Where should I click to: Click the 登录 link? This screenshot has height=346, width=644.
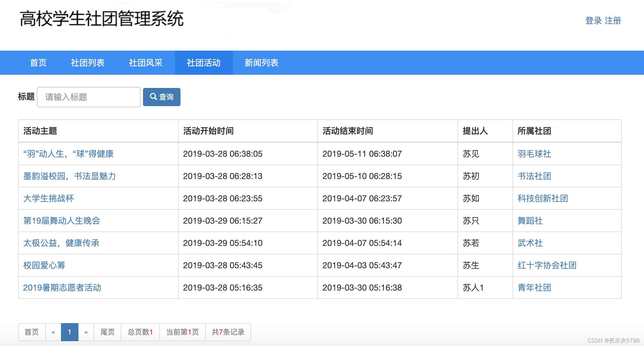pyautogui.click(x=593, y=20)
